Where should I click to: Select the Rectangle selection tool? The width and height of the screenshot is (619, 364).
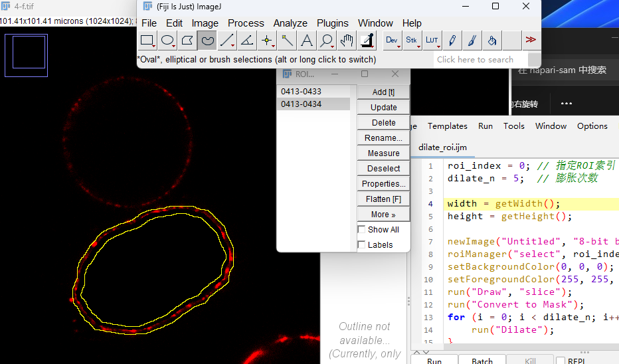click(x=147, y=41)
